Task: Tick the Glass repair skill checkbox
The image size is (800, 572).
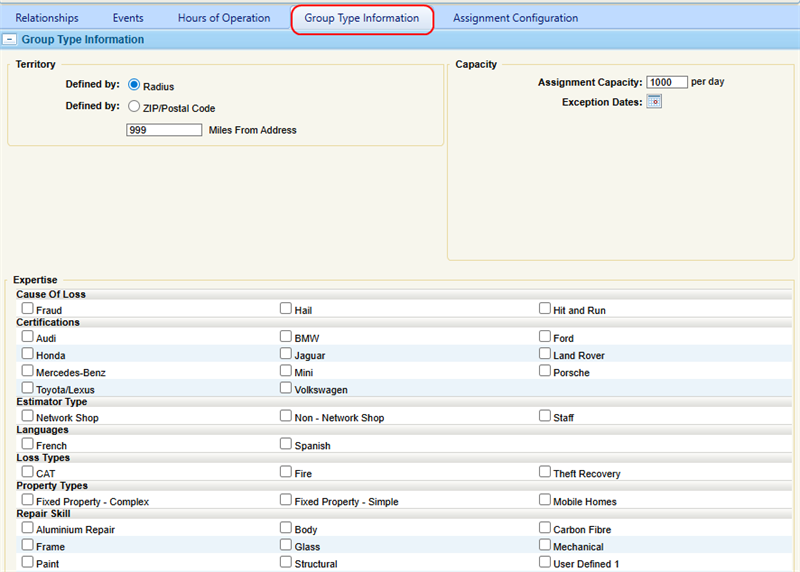Action: [286, 544]
